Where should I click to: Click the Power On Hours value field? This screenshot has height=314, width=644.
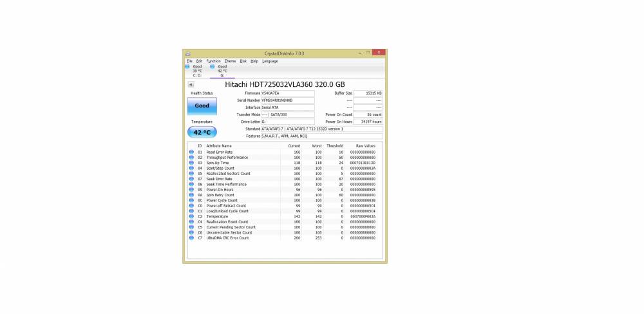tap(368, 122)
